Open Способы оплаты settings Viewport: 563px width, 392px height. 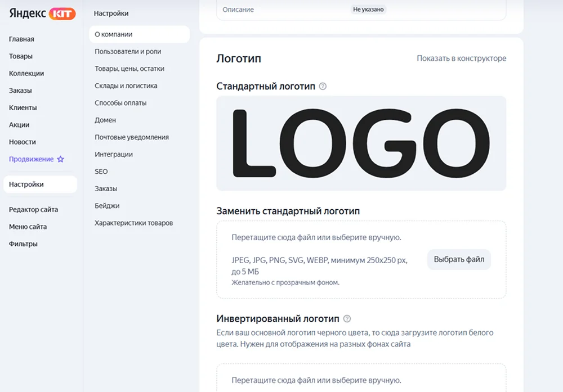click(120, 103)
